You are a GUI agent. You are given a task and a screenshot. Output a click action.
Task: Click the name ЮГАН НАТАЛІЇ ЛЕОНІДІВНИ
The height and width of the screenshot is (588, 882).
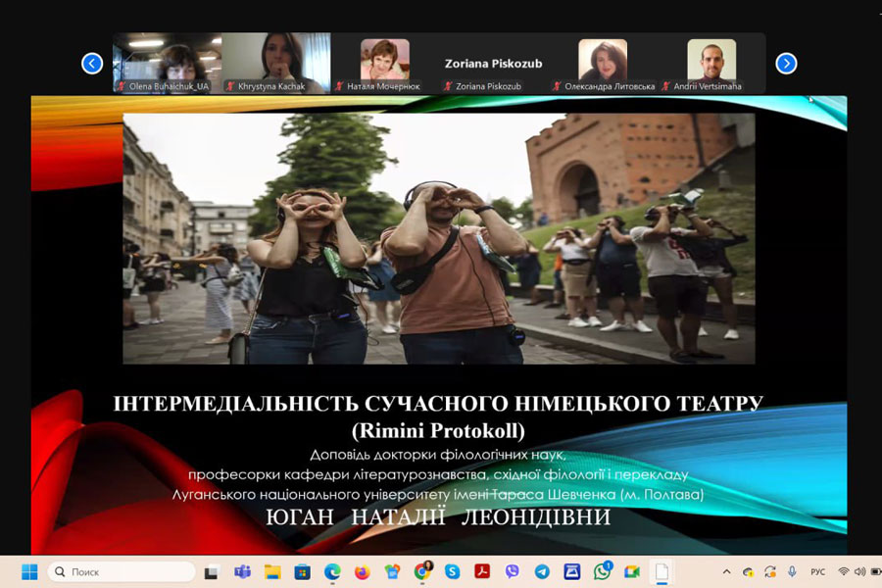pos(438,516)
